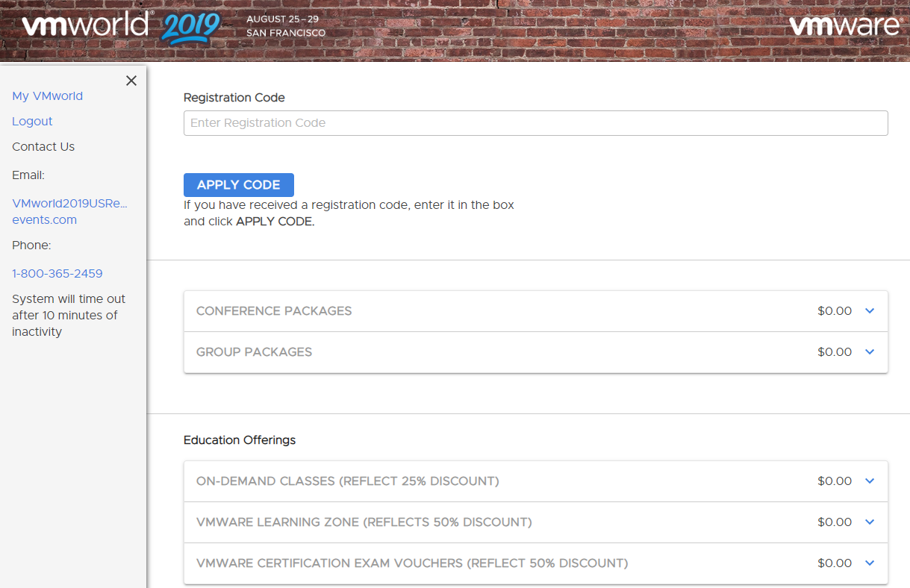
Task: Click the Enter Registration Code field
Action: tap(535, 123)
